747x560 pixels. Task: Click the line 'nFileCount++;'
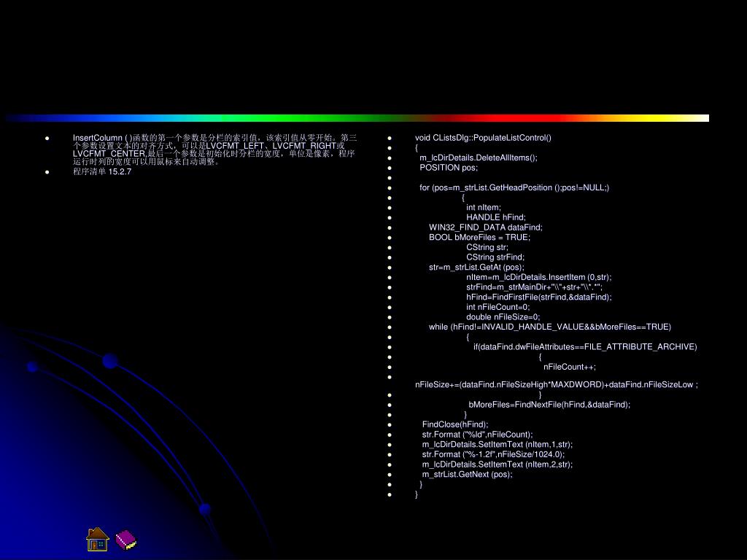coord(569,367)
